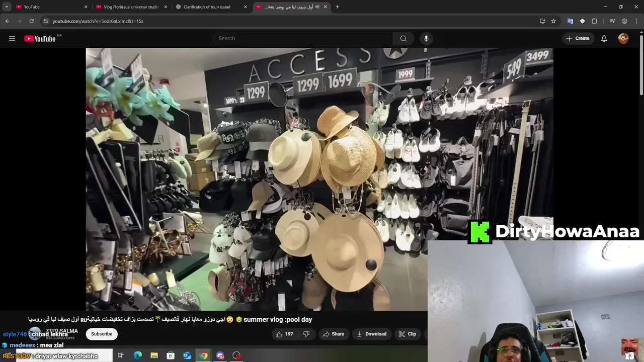
Task: Open the media controls icon in toolbar
Action: (x=612, y=21)
